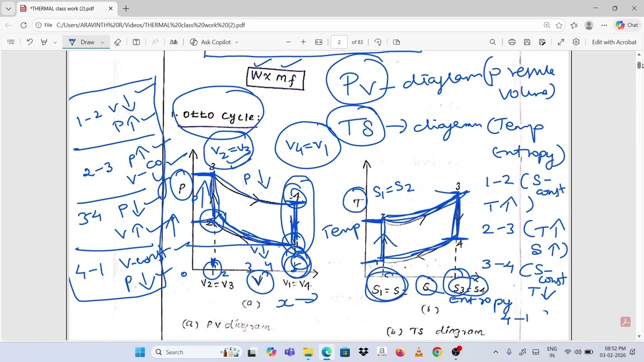
Task: Click the Save as icon
Action: 542,42
